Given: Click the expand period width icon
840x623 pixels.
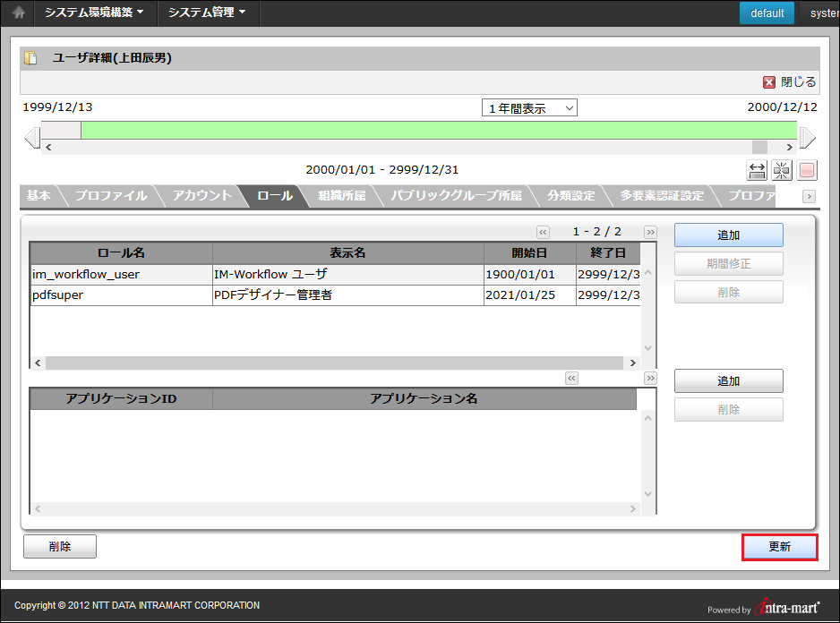Looking at the screenshot, I should pyautogui.click(x=757, y=170).
